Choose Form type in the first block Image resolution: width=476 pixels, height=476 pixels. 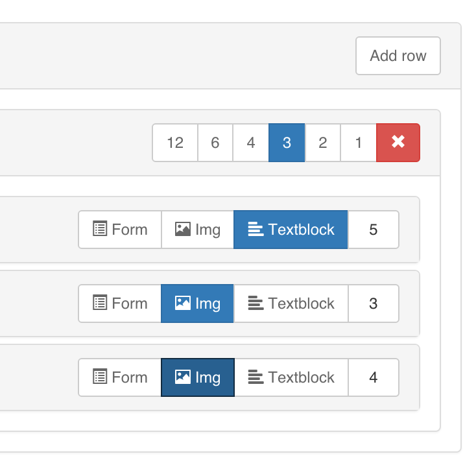tap(120, 230)
